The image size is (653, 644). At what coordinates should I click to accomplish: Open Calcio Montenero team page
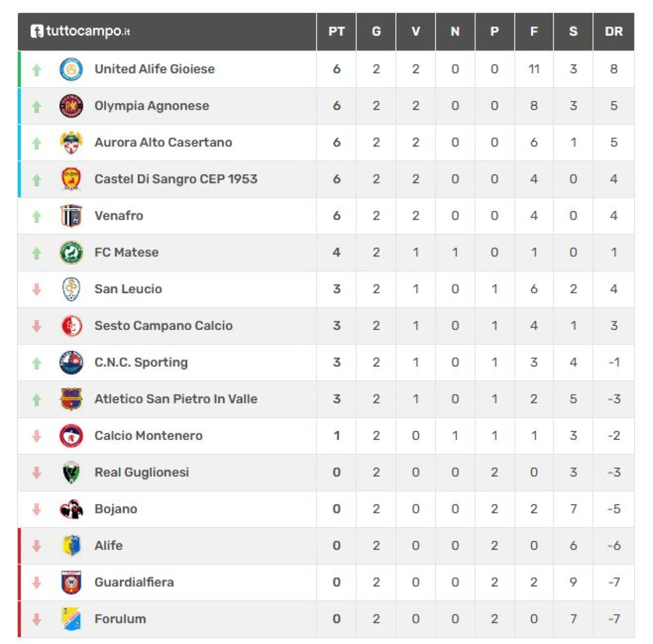(148, 436)
